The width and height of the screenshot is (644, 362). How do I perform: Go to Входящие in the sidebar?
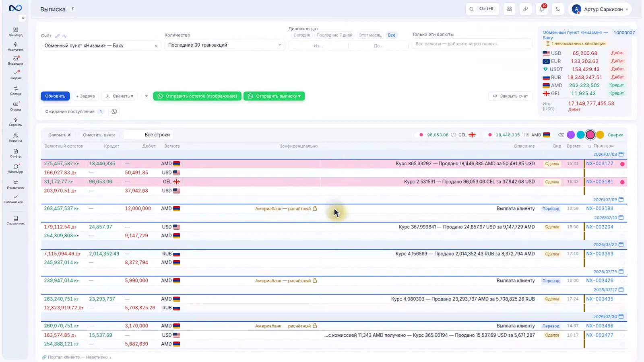tap(15, 61)
